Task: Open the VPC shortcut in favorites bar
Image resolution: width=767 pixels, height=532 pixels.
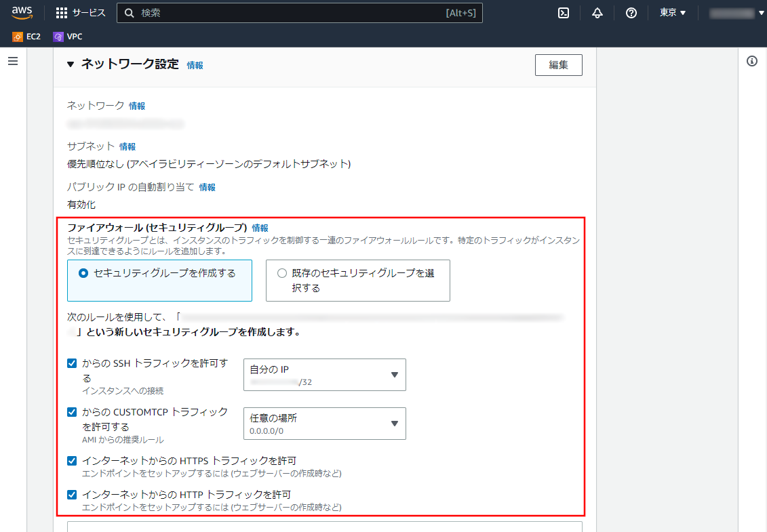Action: 68,37
